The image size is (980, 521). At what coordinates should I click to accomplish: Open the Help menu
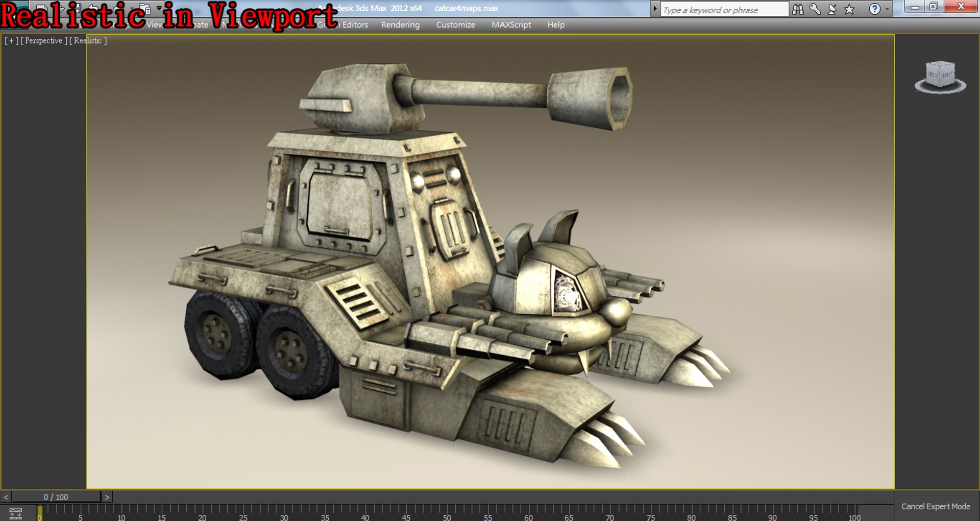click(556, 25)
